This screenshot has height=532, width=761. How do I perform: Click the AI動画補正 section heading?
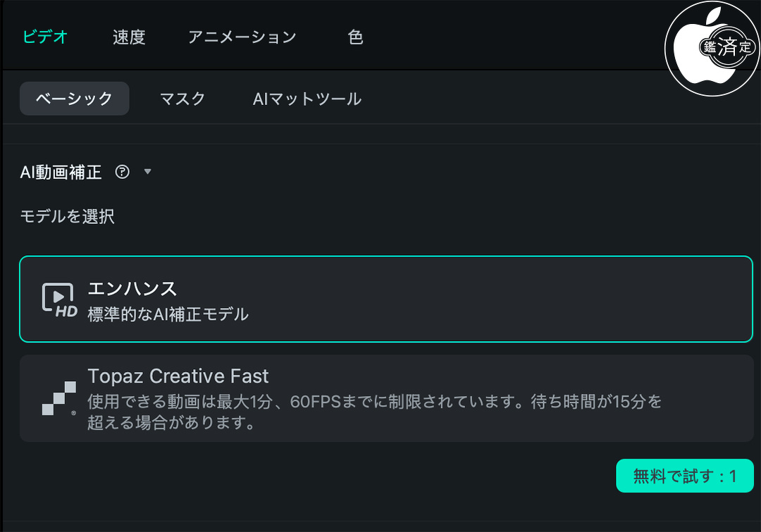tap(61, 172)
